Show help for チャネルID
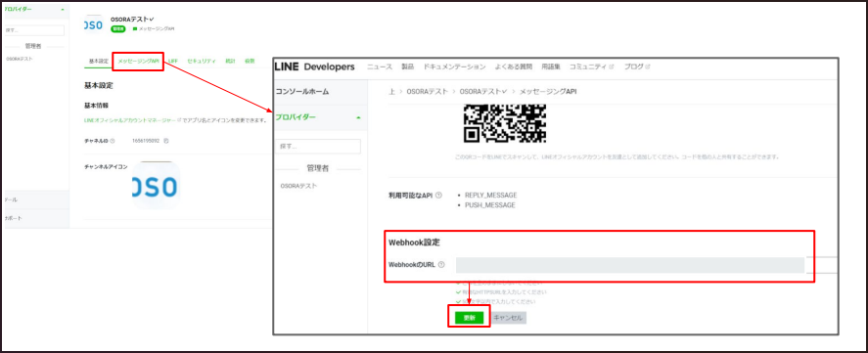This screenshot has height=353, width=868. 113,141
